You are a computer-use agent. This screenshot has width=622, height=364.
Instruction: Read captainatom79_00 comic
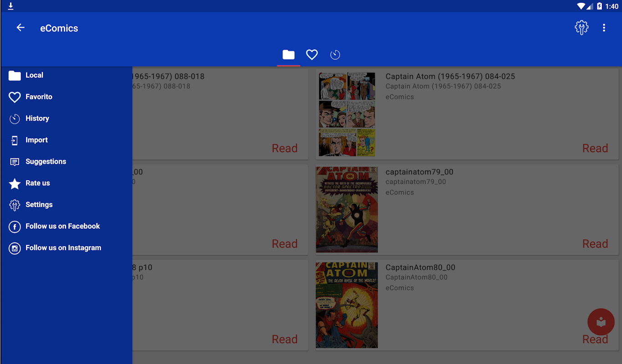595,244
